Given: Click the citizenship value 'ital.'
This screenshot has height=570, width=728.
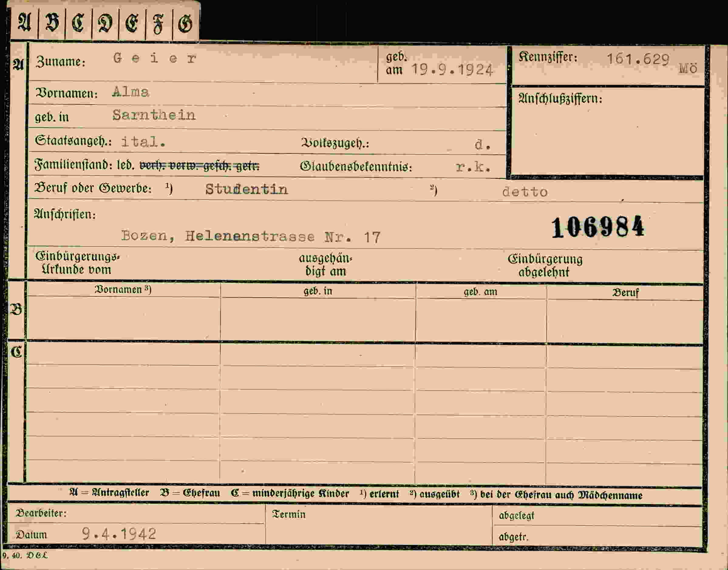Looking at the screenshot, I should click(143, 142).
